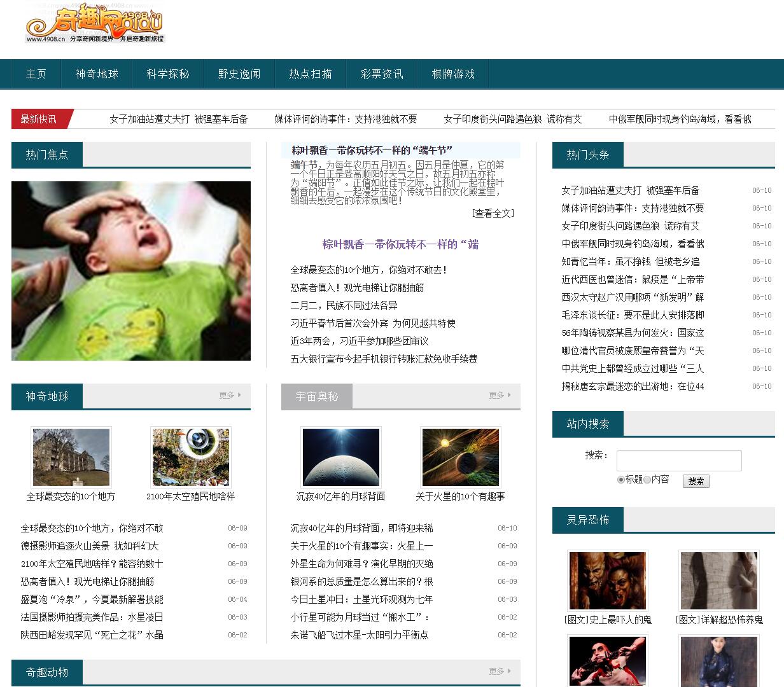Expand 更多 in 宇宙奥秘 section
This screenshot has height=687, width=784.
[500, 395]
